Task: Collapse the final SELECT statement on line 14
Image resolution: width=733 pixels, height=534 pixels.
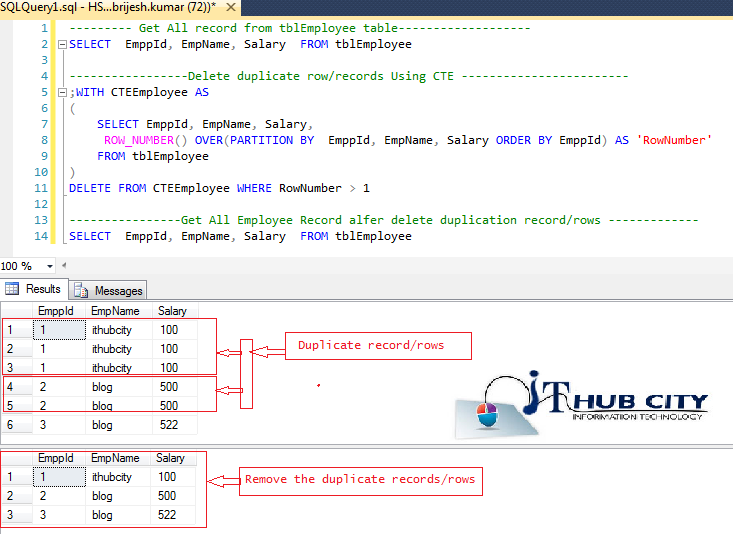Action: 62,237
